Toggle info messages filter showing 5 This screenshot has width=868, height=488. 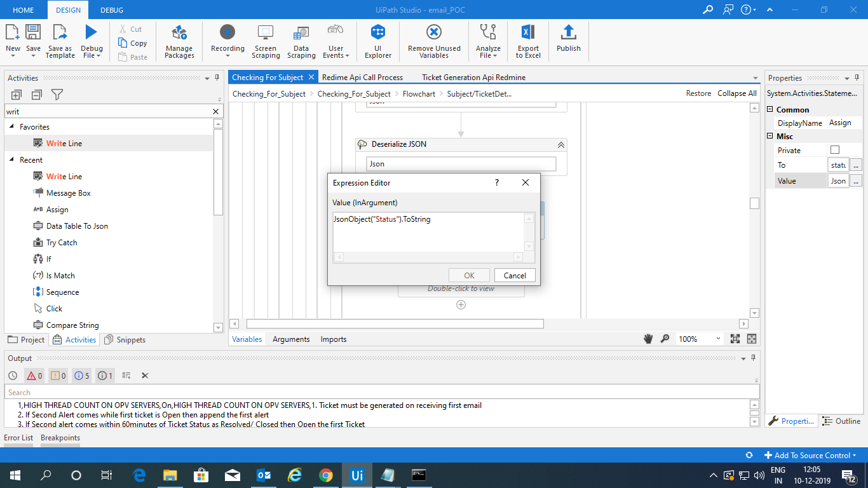82,376
